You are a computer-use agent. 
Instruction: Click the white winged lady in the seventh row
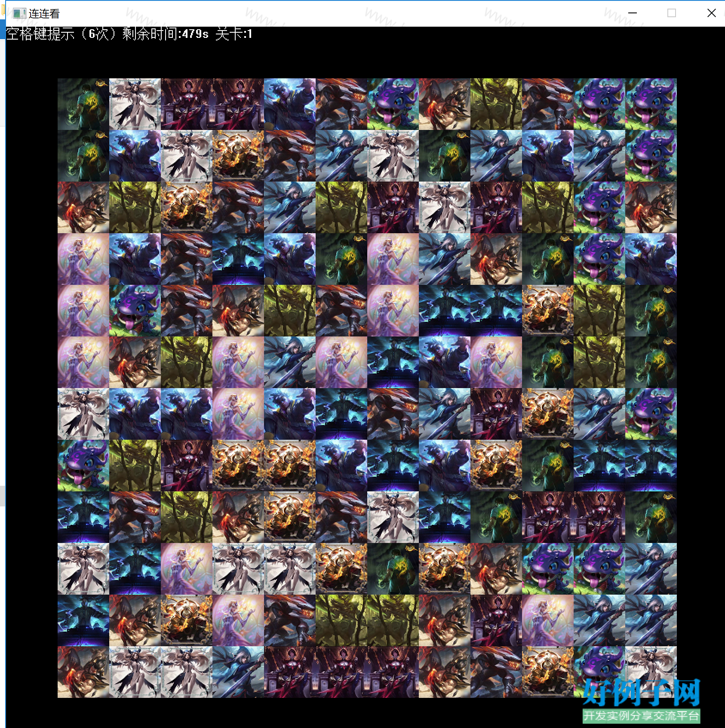83,414
